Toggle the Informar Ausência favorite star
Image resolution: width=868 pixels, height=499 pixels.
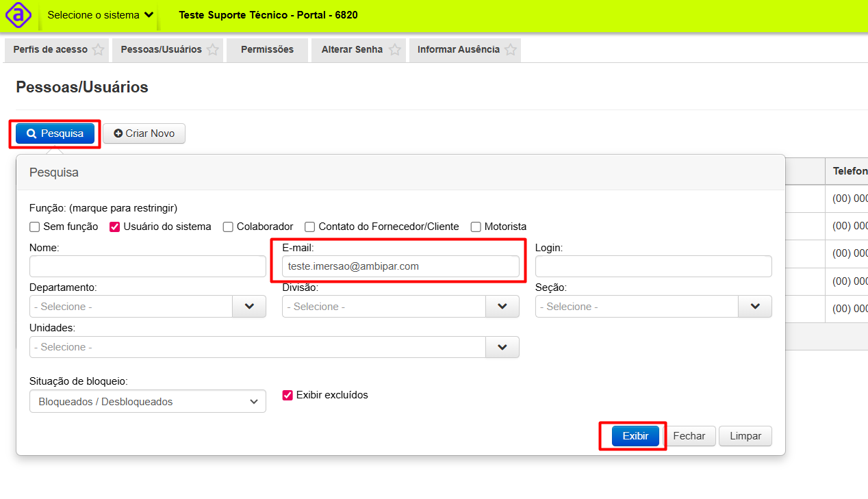511,50
